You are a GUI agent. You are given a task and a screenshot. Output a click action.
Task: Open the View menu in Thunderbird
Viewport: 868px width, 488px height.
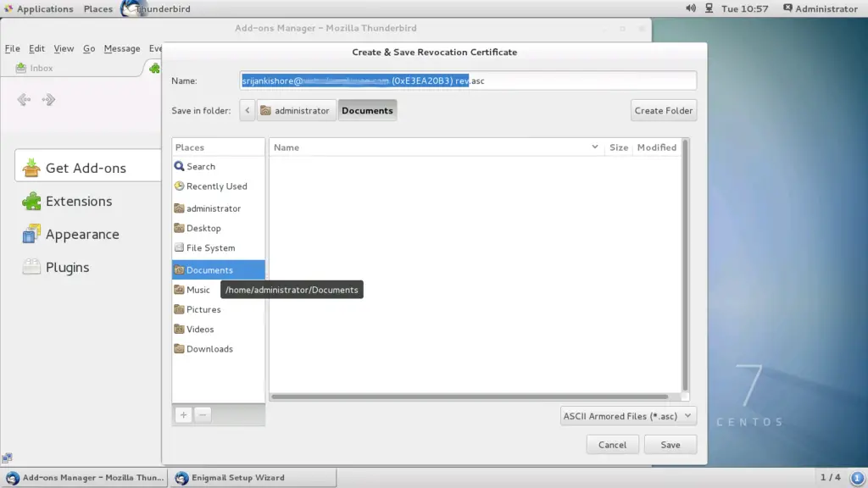[x=64, y=48]
